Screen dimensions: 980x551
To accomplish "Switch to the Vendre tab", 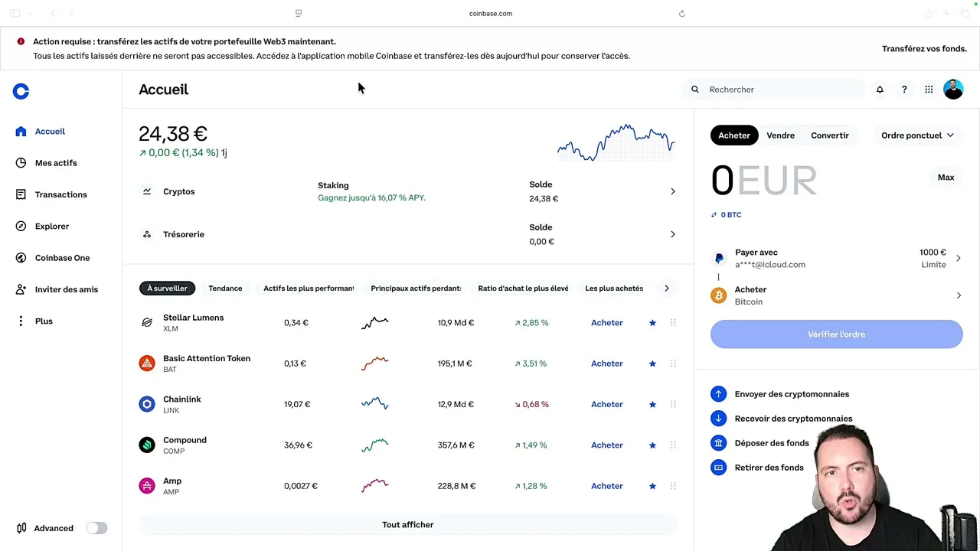I will pyautogui.click(x=780, y=135).
